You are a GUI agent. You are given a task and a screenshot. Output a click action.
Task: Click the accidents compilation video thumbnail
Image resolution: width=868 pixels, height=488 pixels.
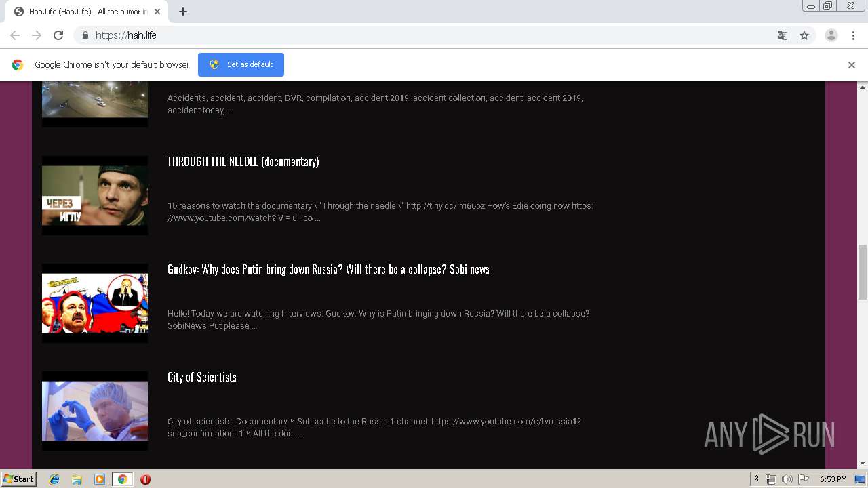coord(95,103)
